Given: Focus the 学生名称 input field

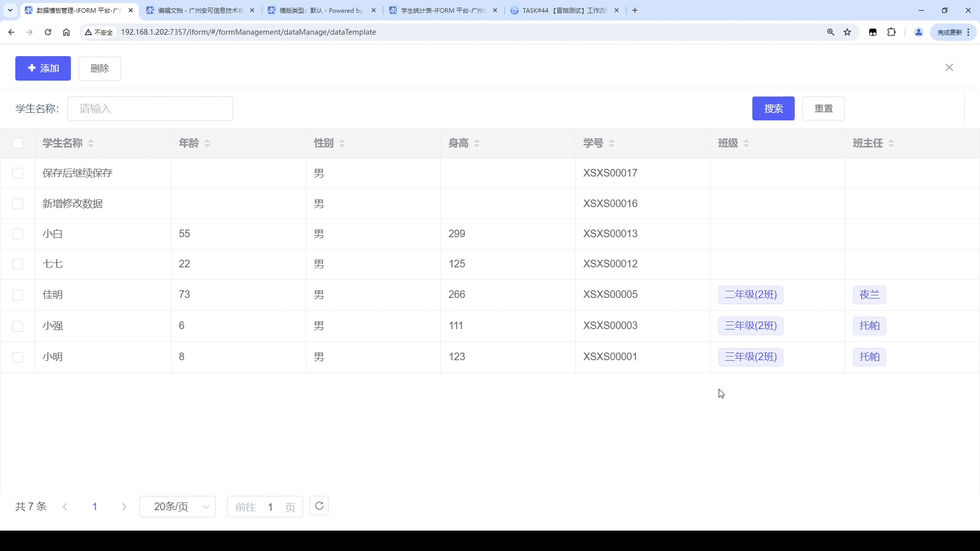Looking at the screenshot, I should tap(150, 109).
